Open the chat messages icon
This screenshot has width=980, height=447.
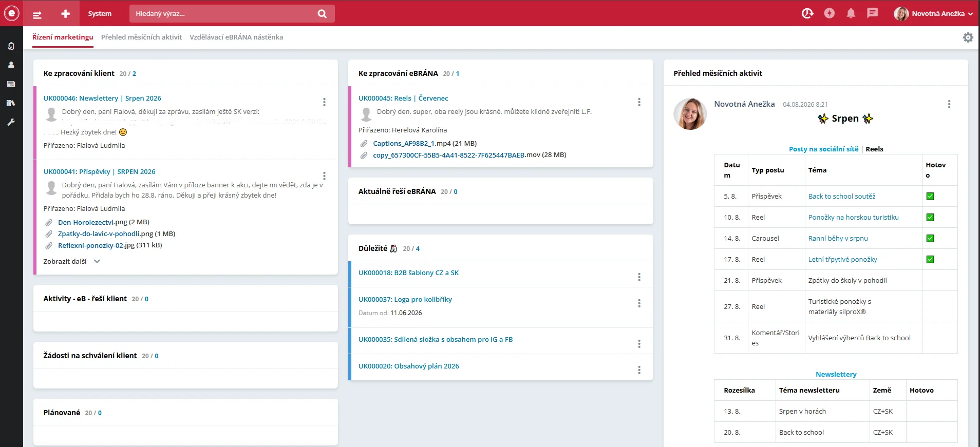click(x=872, y=13)
